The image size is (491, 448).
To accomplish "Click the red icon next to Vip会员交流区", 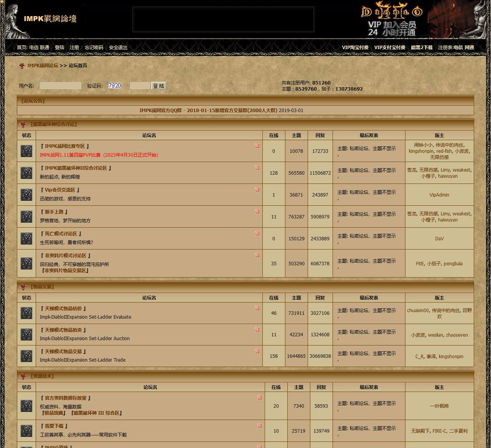I will click(257, 189).
